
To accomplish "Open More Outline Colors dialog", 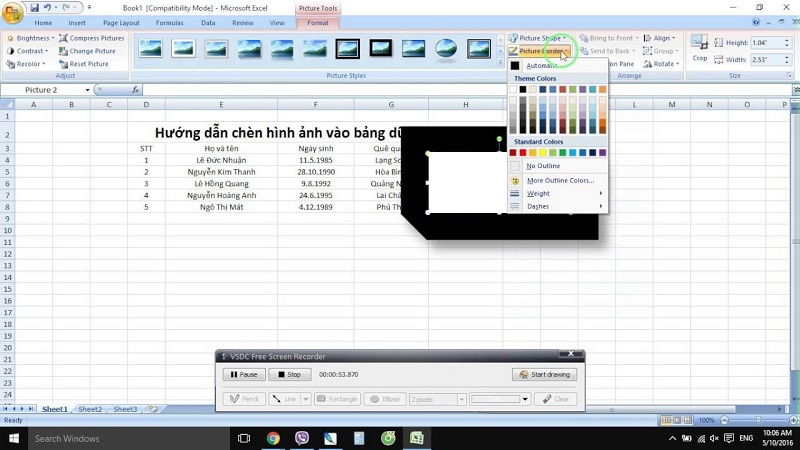I will [x=558, y=181].
